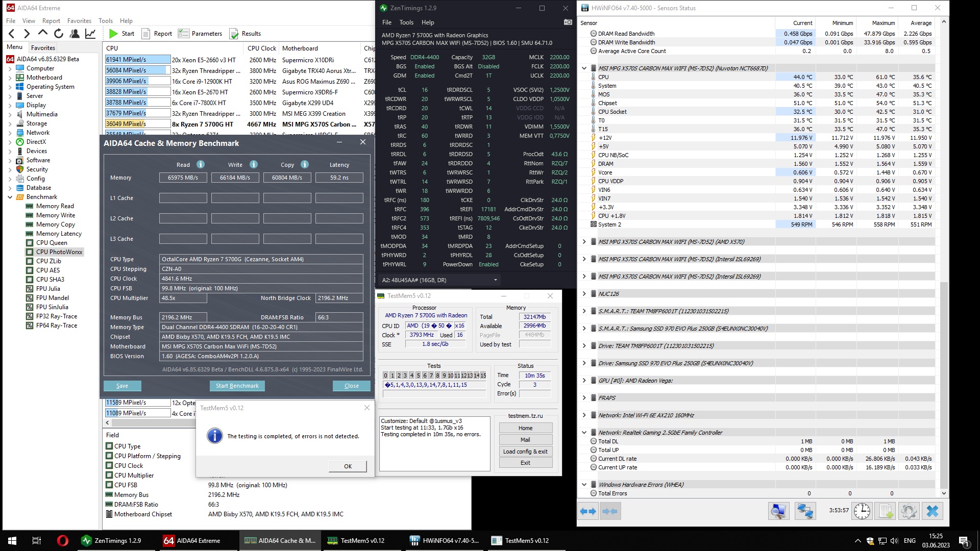Click the Memory Read info icon
Viewport: 980px width, 551px height.
[201, 164]
